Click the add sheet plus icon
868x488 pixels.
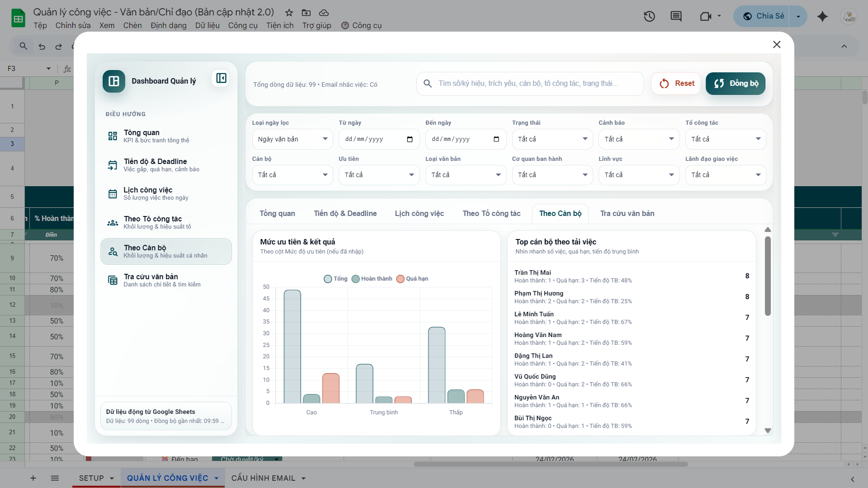[33, 478]
